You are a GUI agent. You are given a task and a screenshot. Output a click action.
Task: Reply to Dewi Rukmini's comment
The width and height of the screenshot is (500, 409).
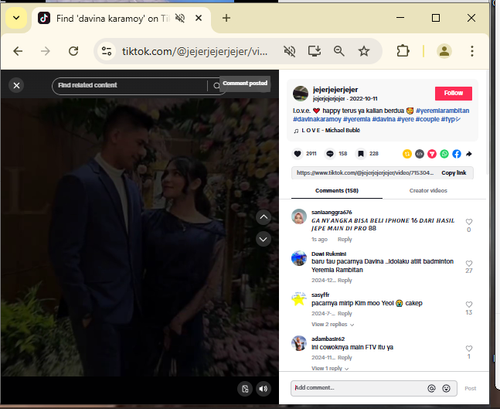pos(345,280)
